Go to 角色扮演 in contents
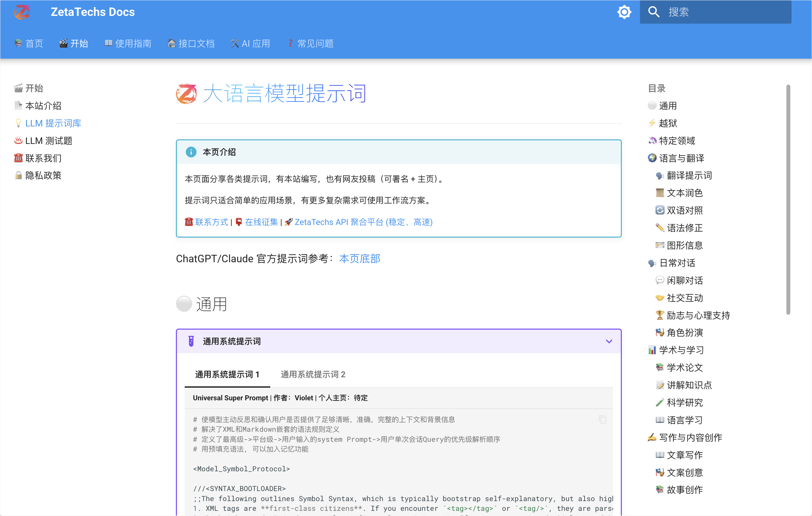The height and width of the screenshot is (516, 812). [679, 333]
